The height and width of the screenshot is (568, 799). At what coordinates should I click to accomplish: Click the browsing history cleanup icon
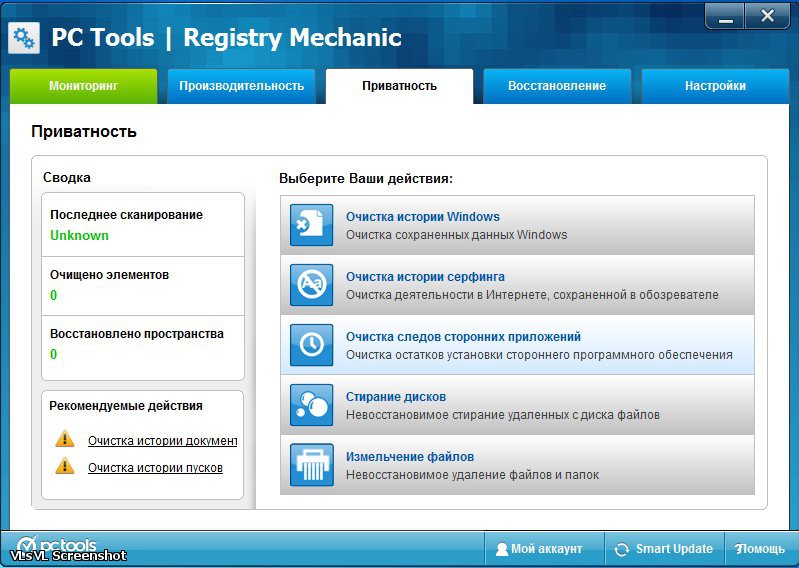[x=311, y=285]
